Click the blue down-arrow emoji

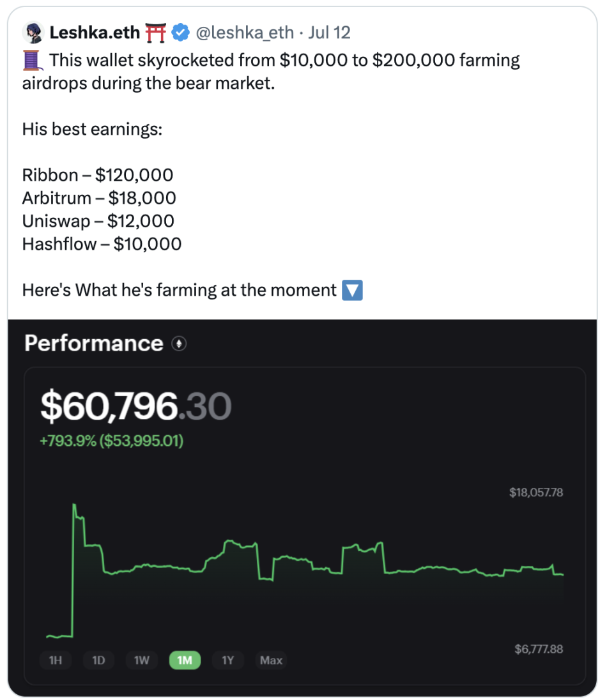352,291
